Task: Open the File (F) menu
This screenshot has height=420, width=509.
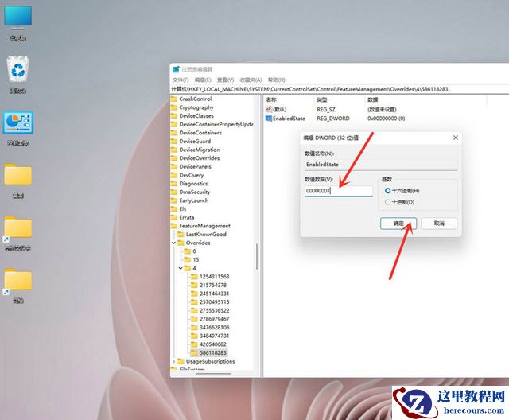Action: 181,80
